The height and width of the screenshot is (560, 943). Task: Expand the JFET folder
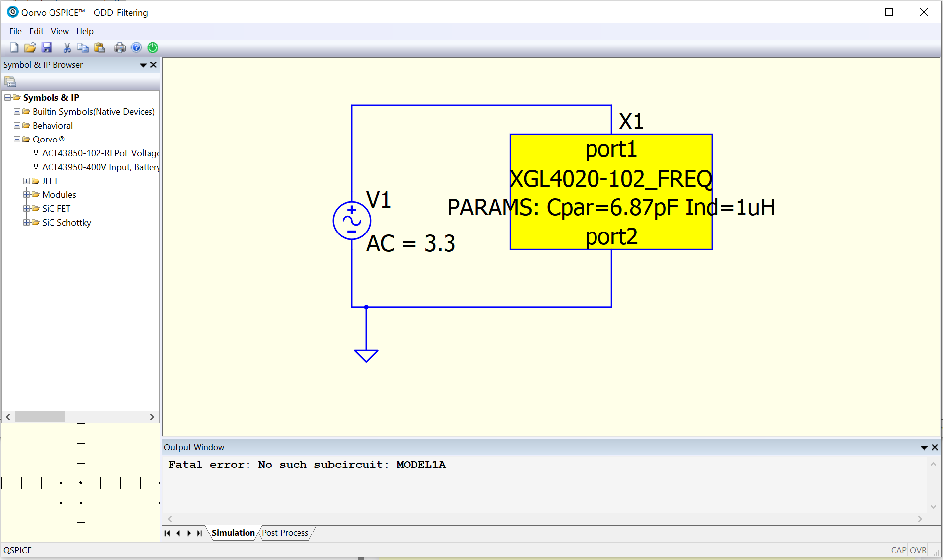coord(26,181)
